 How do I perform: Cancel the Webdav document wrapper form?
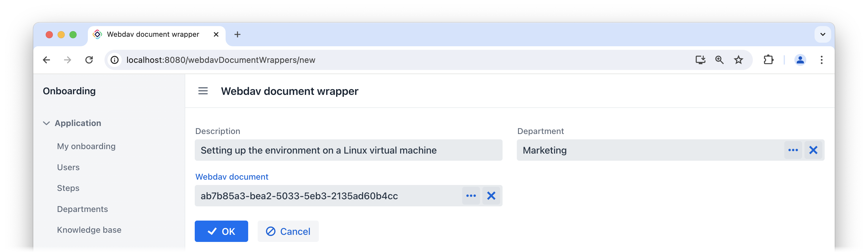point(288,231)
